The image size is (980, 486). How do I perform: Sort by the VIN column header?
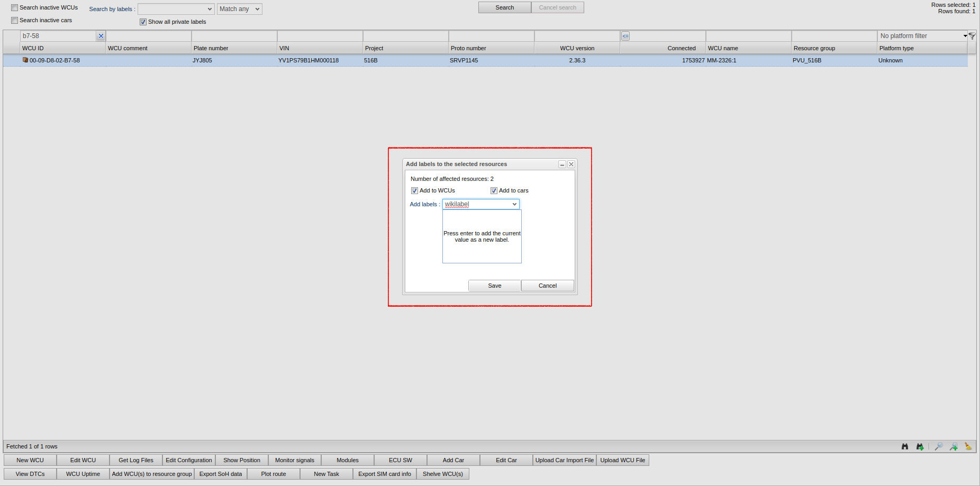(320, 48)
